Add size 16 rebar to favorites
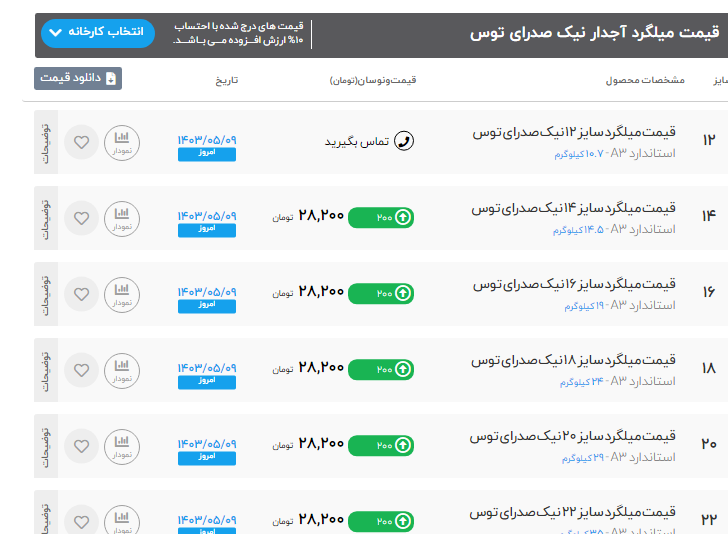 coord(82,293)
